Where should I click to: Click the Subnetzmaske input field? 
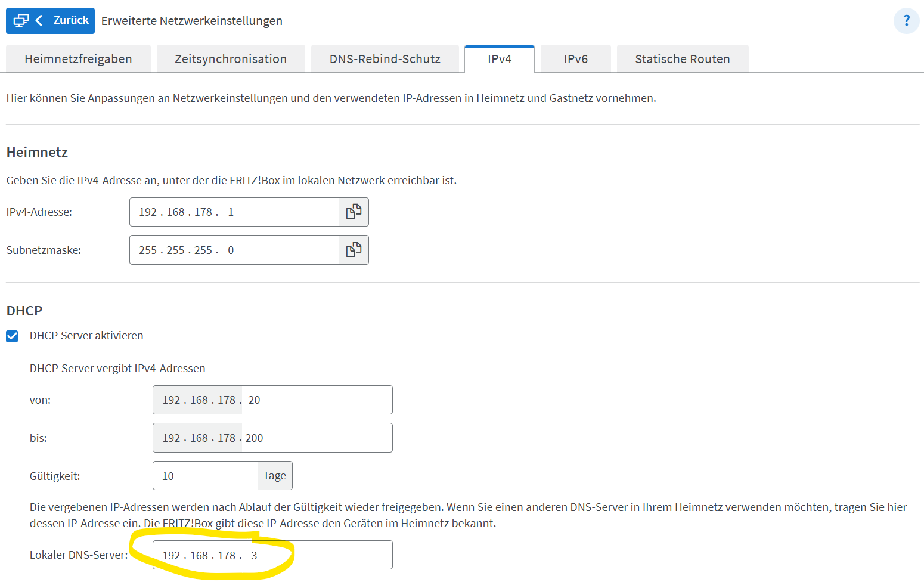[234, 250]
